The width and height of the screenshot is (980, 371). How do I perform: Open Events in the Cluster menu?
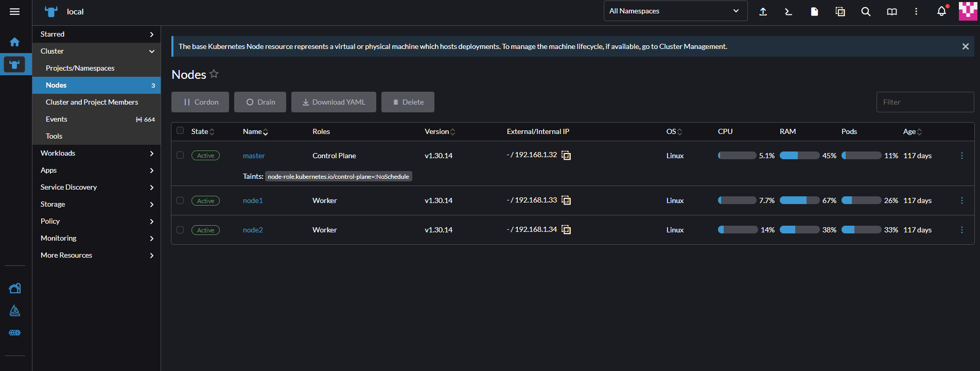click(x=57, y=119)
